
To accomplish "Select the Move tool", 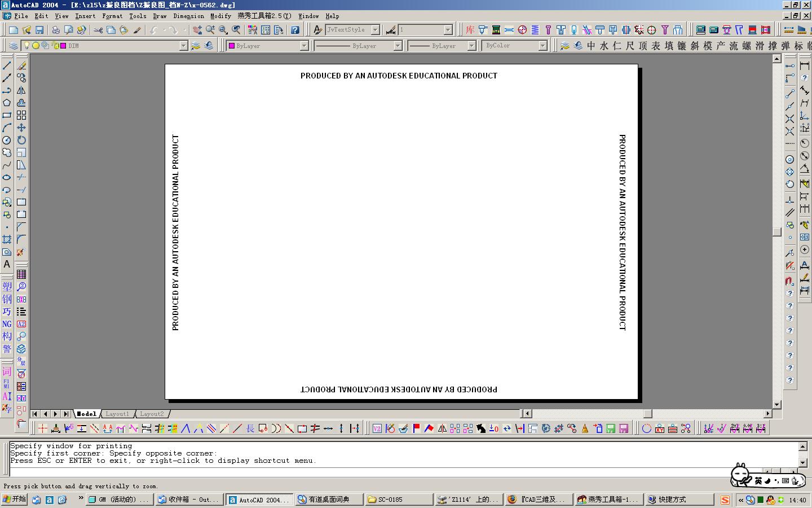I will (21, 128).
